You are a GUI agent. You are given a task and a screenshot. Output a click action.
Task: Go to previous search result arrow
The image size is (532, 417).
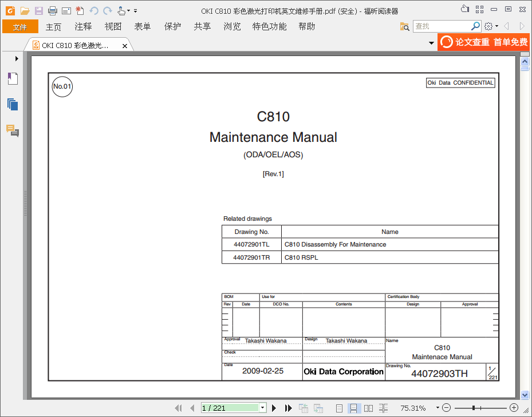click(x=507, y=26)
